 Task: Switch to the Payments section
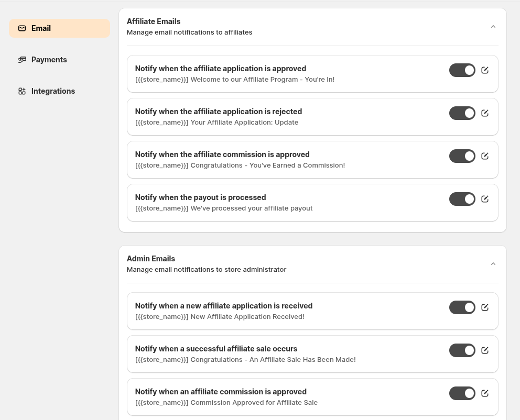pos(49,60)
